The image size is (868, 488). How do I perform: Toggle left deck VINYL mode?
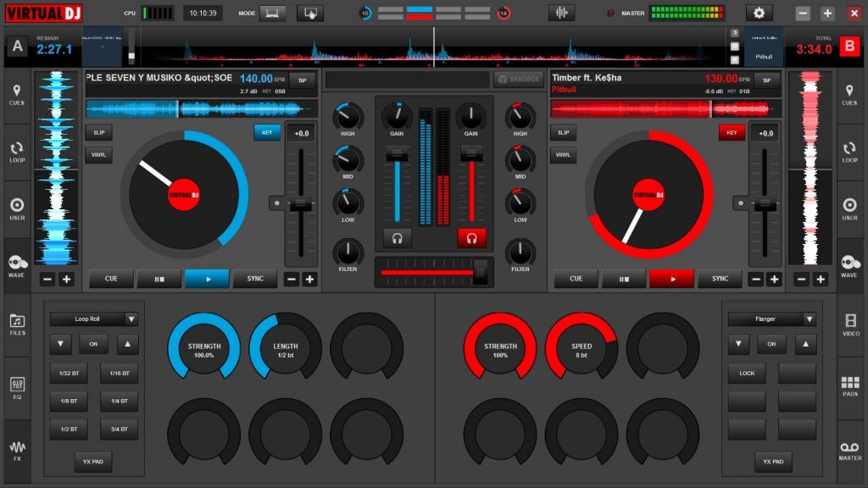[x=99, y=155]
